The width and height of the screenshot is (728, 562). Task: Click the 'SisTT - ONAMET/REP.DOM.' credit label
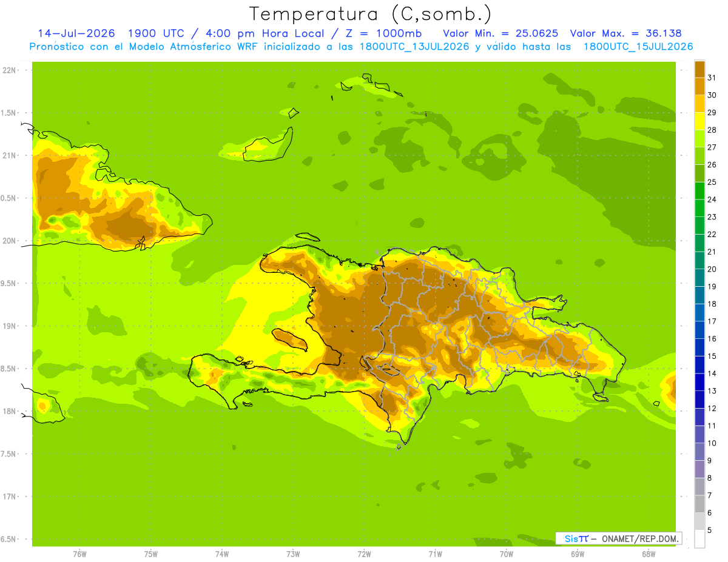pos(619,538)
